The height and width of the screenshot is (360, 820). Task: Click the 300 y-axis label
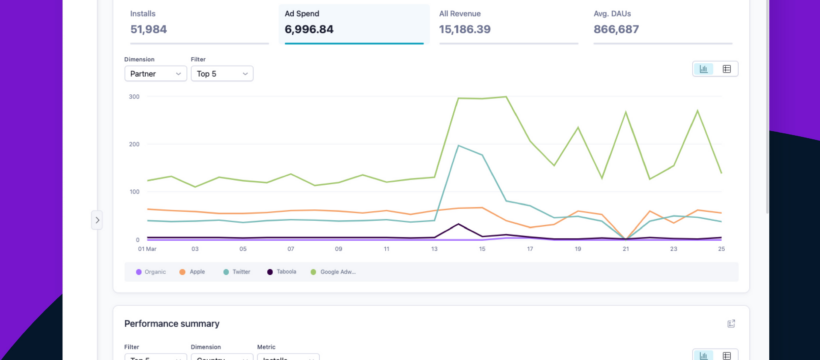pyautogui.click(x=134, y=96)
